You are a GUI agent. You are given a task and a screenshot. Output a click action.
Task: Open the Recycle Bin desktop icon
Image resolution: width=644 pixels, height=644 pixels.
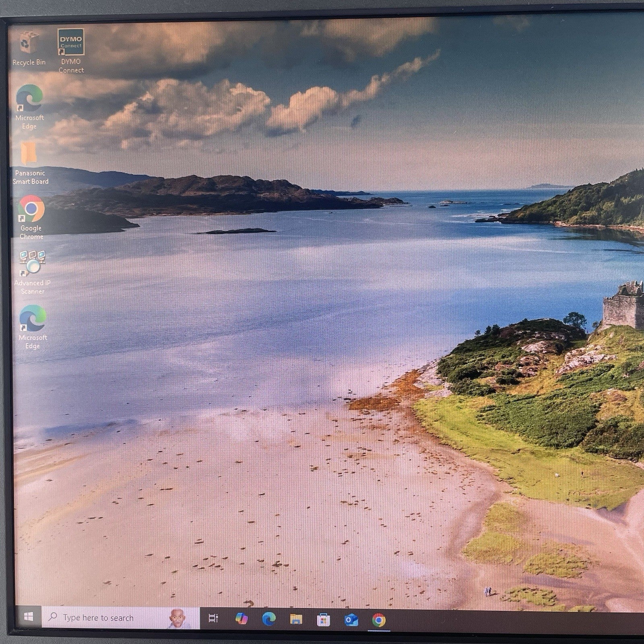(x=29, y=43)
